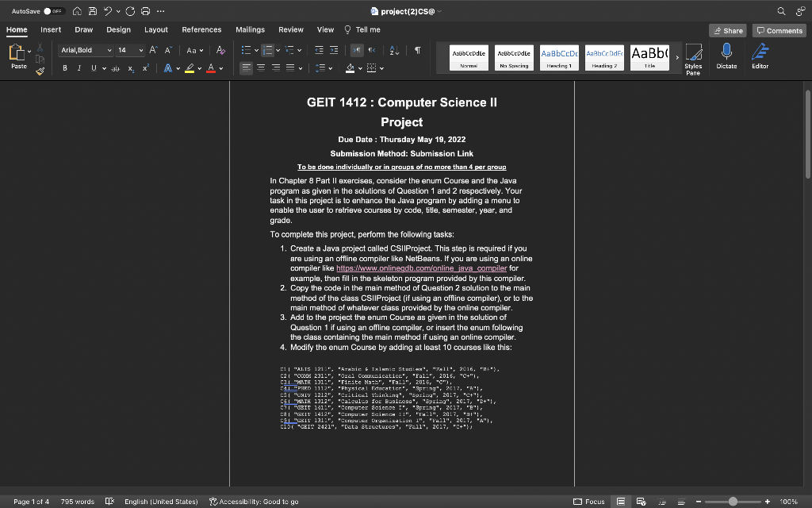Screen dimensions: 812x508
Task: Redo the last action
Action: click(x=130, y=11)
